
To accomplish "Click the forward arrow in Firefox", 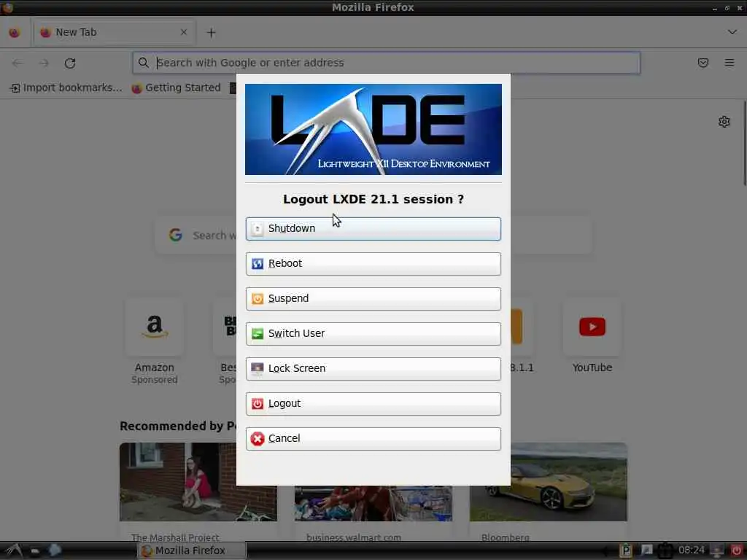I will click(44, 63).
